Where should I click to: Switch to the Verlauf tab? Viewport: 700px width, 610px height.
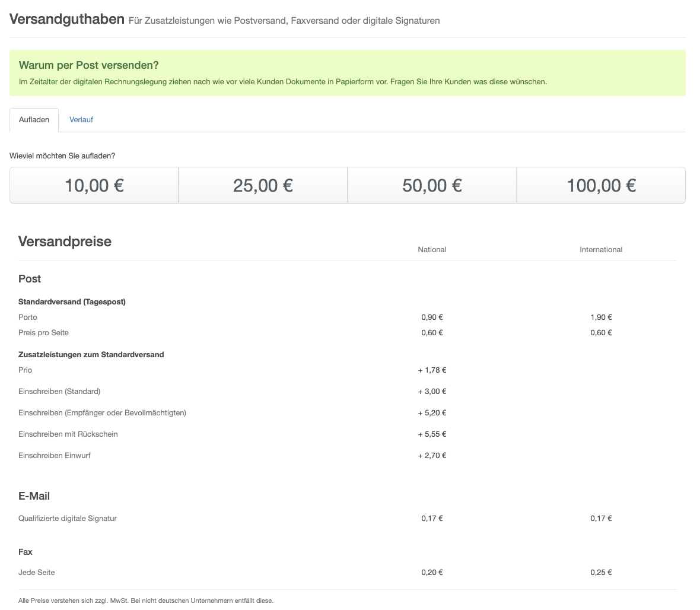(x=81, y=119)
